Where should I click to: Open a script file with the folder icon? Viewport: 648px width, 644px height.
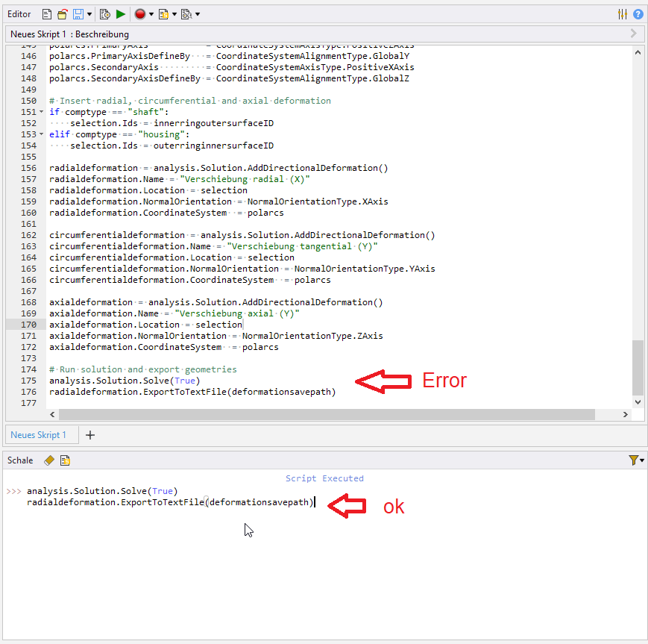click(x=63, y=14)
